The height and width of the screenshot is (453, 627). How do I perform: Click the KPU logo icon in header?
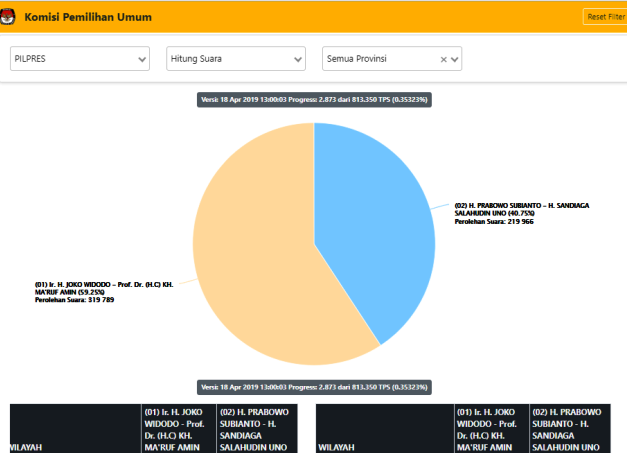6,17
